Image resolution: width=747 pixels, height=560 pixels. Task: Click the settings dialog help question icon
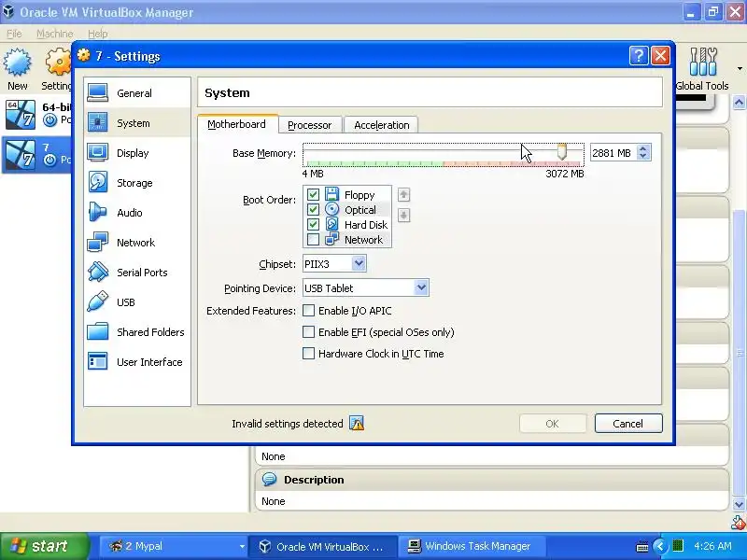pos(639,56)
